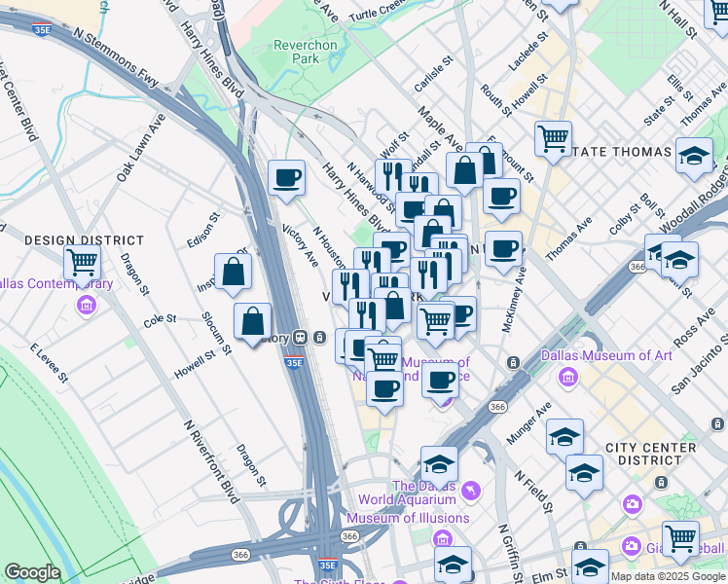The image size is (728, 584).
Task: Click the STATE THOMAS neighborhood label
Action: 622,152
